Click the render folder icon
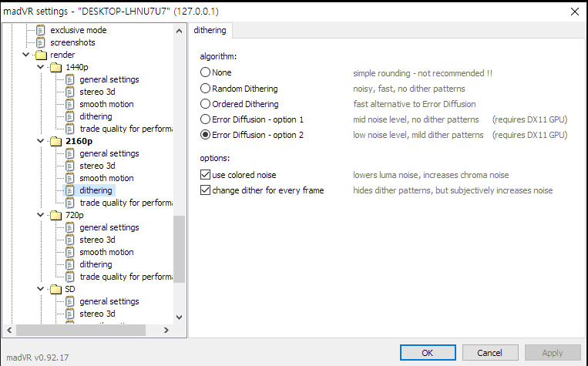The image size is (588, 366). pos(41,55)
